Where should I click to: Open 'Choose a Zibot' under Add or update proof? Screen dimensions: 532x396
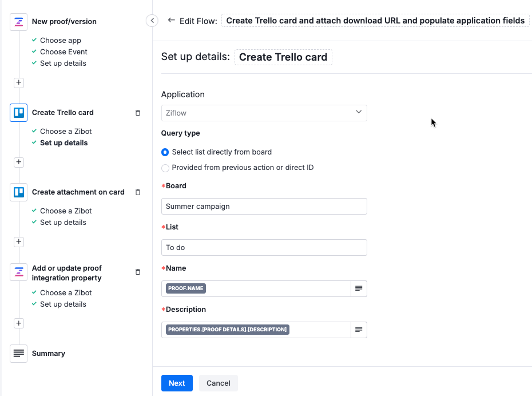(x=66, y=293)
